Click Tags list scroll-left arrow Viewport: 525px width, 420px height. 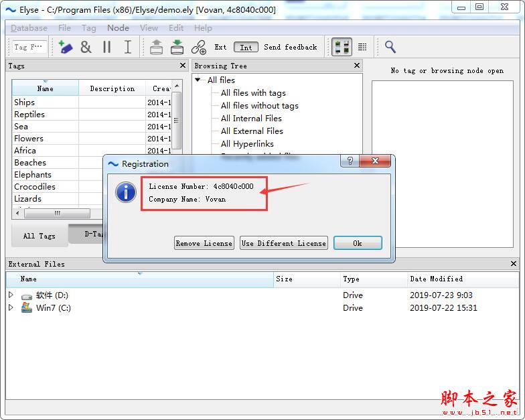pos(17,213)
